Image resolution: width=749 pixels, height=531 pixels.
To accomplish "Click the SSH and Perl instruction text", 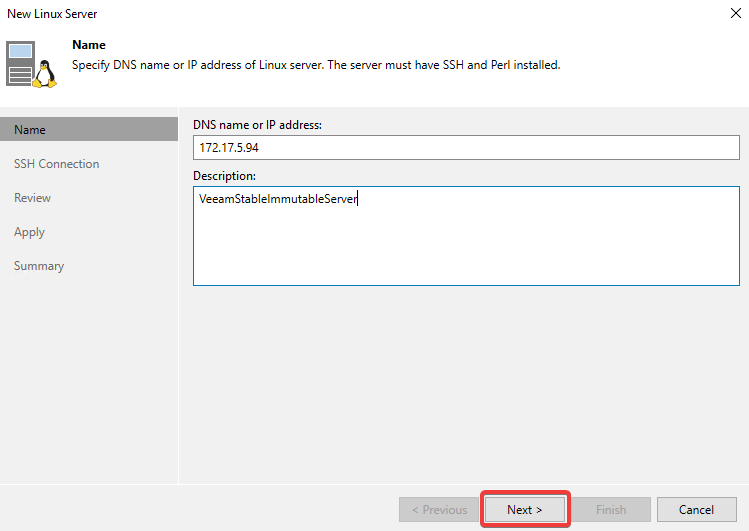I will click(316, 65).
